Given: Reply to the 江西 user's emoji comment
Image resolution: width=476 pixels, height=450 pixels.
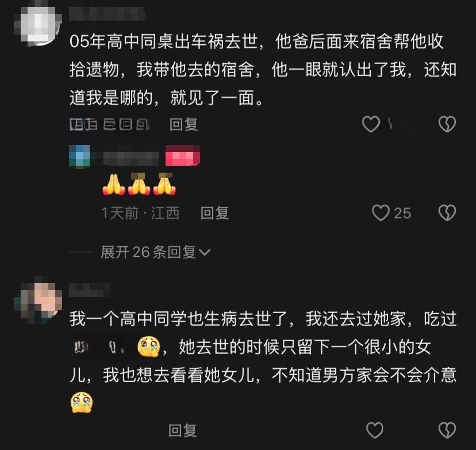Looking at the screenshot, I should pyautogui.click(x=214, y=213).
